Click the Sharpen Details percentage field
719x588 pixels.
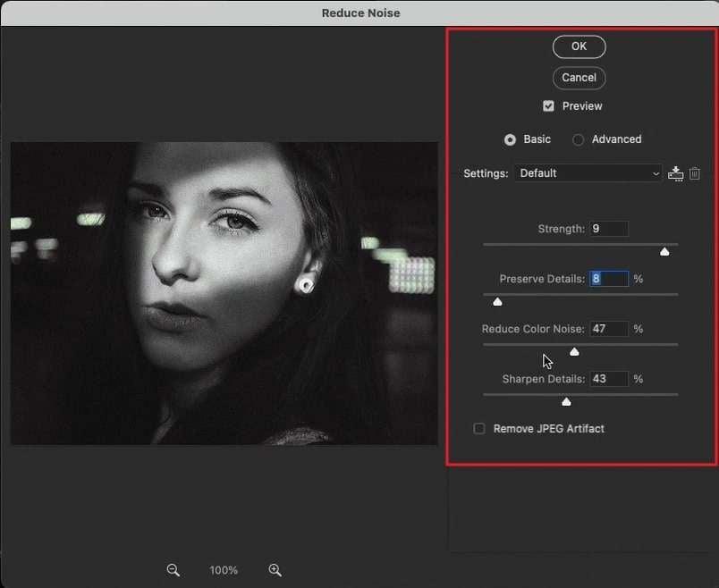tap(608, 379)
